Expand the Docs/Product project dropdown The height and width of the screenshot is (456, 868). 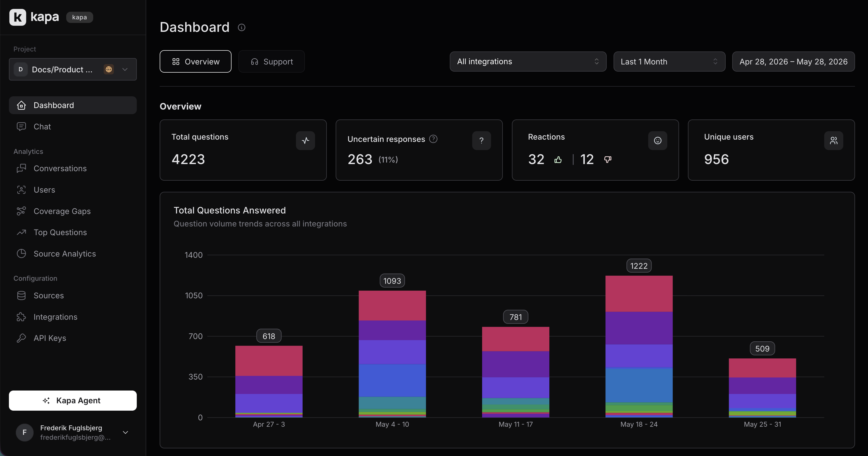tap(73, 69)
